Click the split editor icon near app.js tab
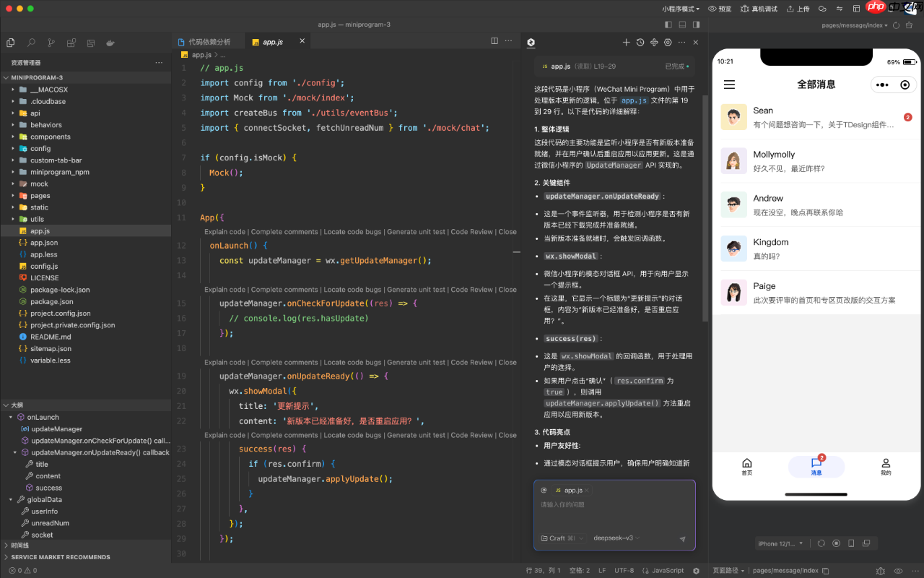This screenshot has height=578, width=924. coord(494,41)
